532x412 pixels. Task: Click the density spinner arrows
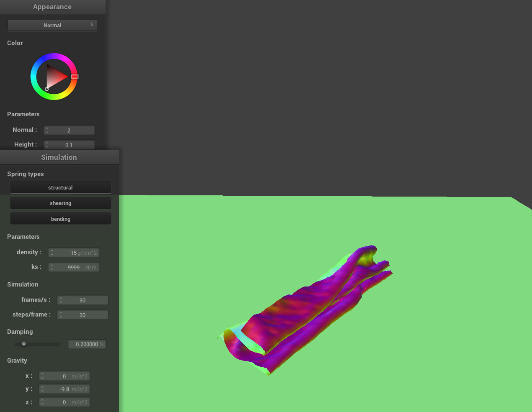click(x=52, y=253)
